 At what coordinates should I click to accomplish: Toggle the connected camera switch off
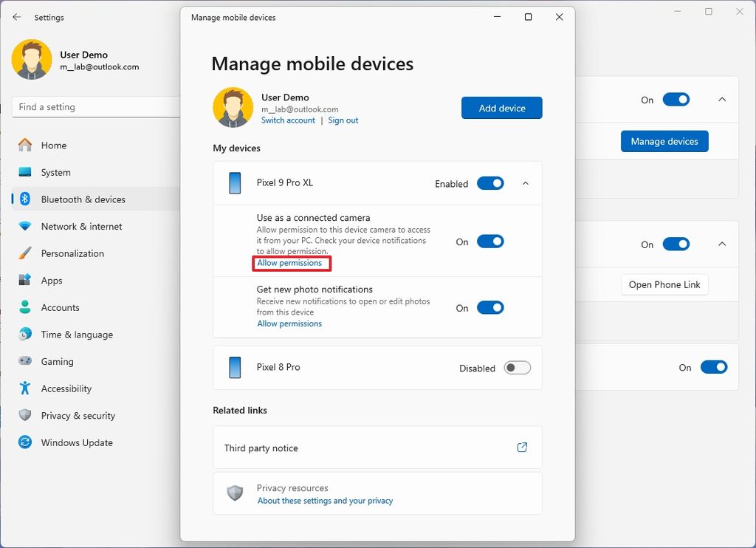(489, 242)
